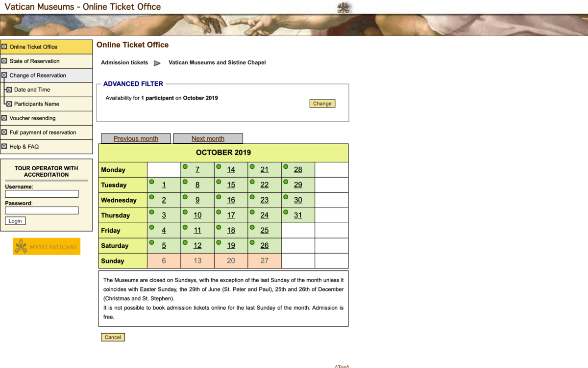Click the Vatican crest emblem in header
The height and width of the screenshot is (368, 588).
click(344, 7)
